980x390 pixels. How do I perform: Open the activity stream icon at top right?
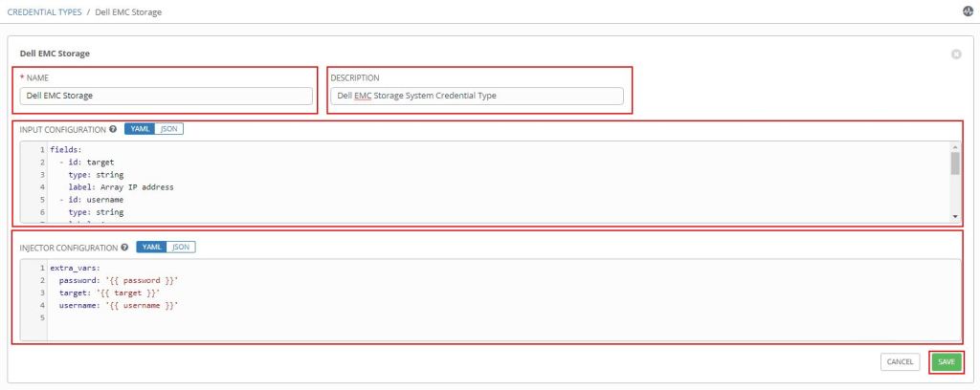[x=968, y=11]
